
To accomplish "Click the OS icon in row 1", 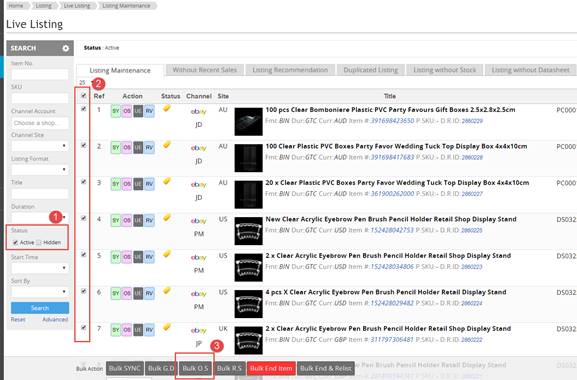I will point(127,111).
